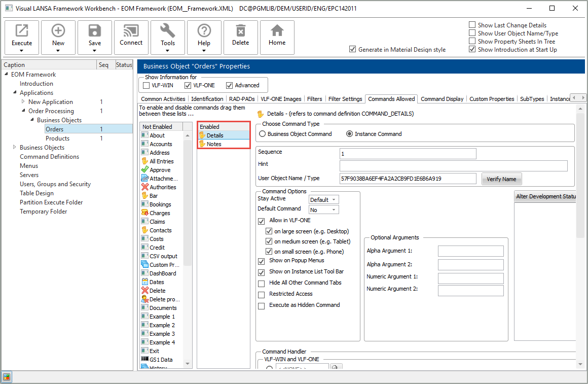Image resolution: width=588 pixels, height=384 pixels.
Task: Open the Default Command dropdown
Action: click(324, 210)
